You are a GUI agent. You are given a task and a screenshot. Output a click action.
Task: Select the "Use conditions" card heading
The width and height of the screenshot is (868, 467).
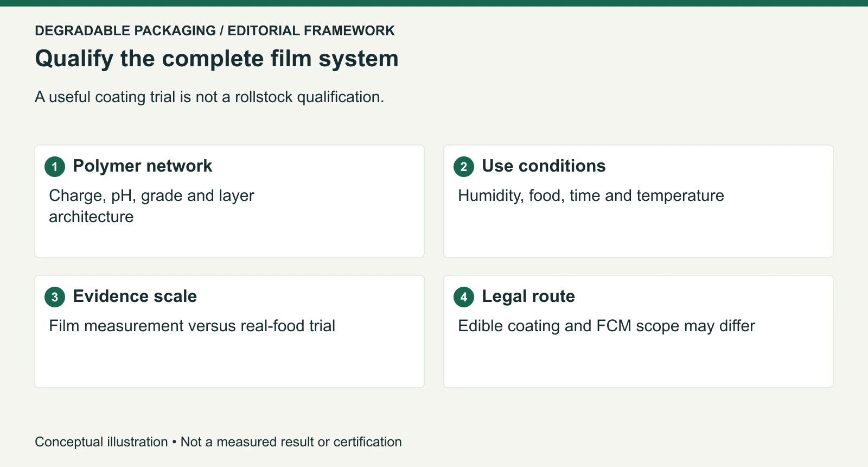pos(544,166)
